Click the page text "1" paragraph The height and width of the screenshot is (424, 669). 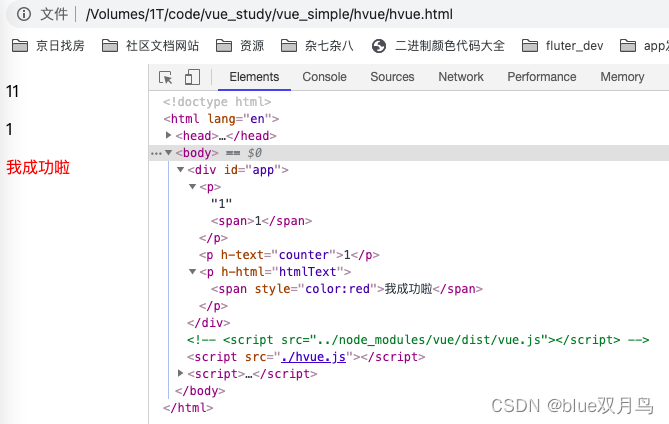click(9, 129)
